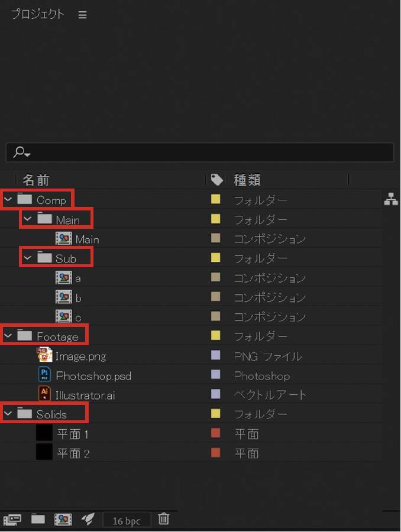Open the project flowchart view icon
The image size is (401, 532).
point(391,199)
